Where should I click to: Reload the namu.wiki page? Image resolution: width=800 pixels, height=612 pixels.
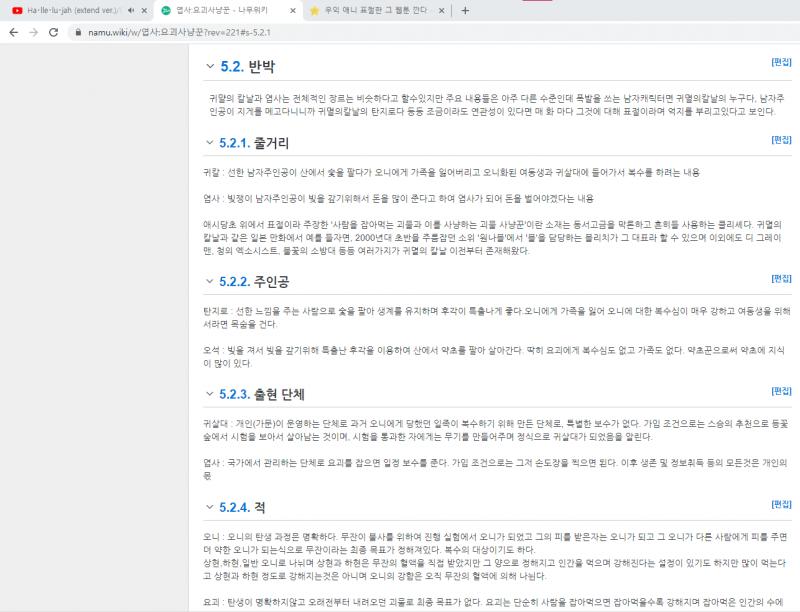(54, 32)
